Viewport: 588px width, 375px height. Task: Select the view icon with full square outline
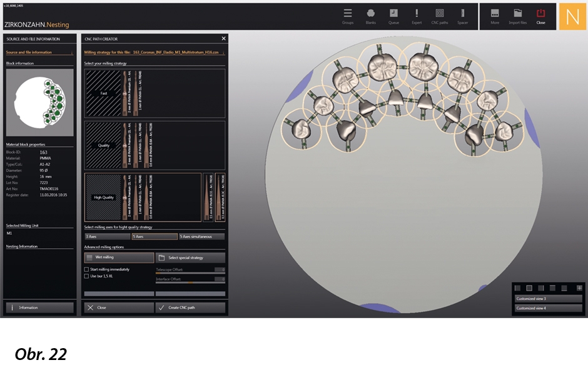click(529, 288)
